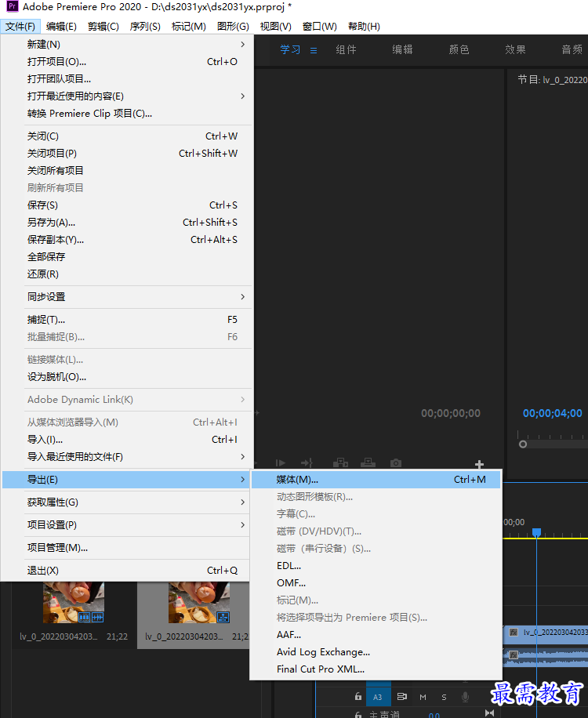588x718 pixels.
Task: Select 全部保存 in the File menu
Action: point(127,257)
